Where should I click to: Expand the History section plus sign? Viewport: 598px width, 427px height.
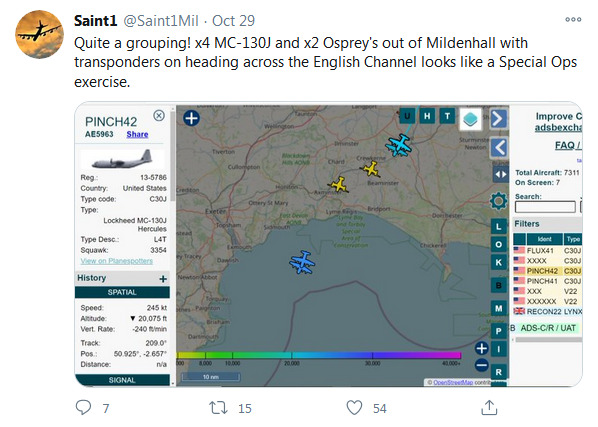click(x=163, y=279)
